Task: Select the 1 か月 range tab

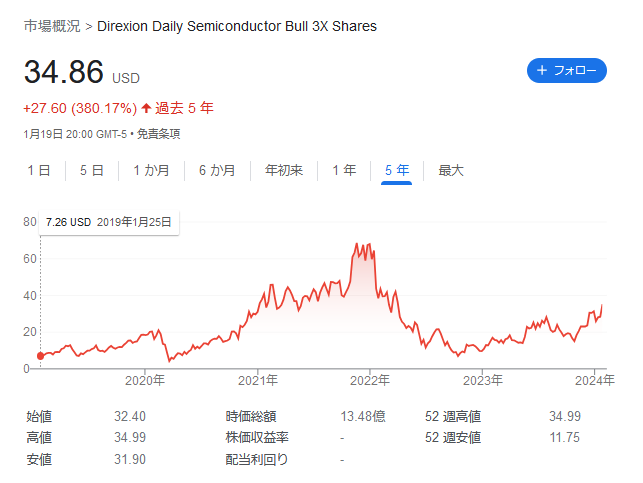Action: click(151, 170)
